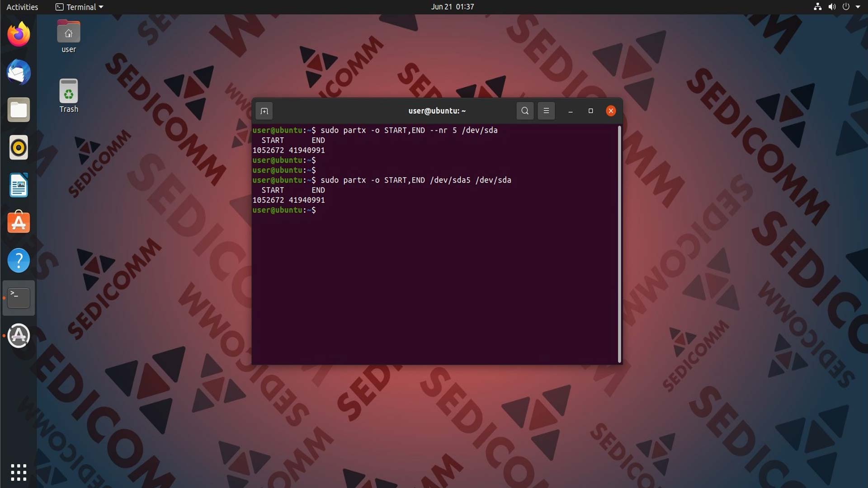This screenshot has width=868, height=488.
Task: Select the Terminal icon in the dock
Action: 19,298
